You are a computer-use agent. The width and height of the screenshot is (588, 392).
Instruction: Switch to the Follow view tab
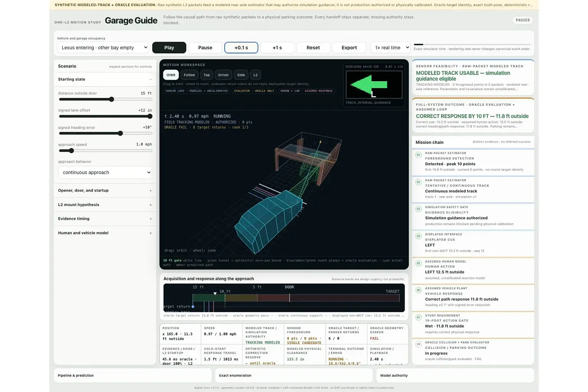click(189, 75)
